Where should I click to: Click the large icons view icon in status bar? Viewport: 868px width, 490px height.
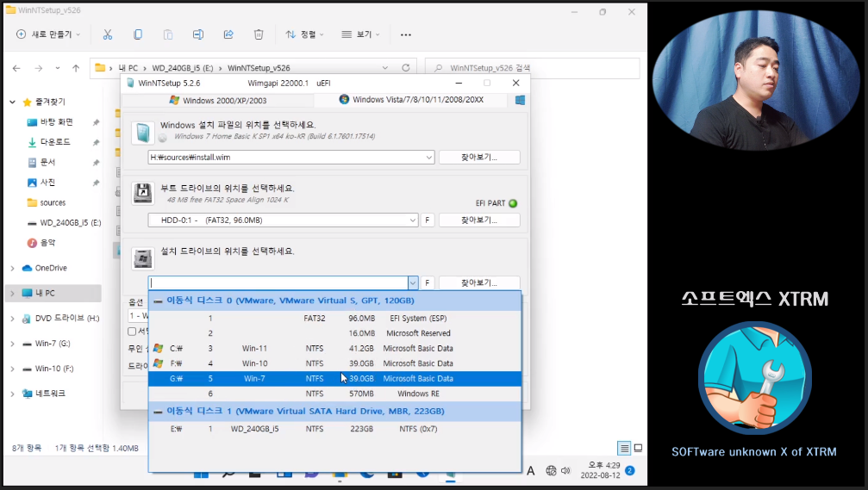tap(638, 448)
